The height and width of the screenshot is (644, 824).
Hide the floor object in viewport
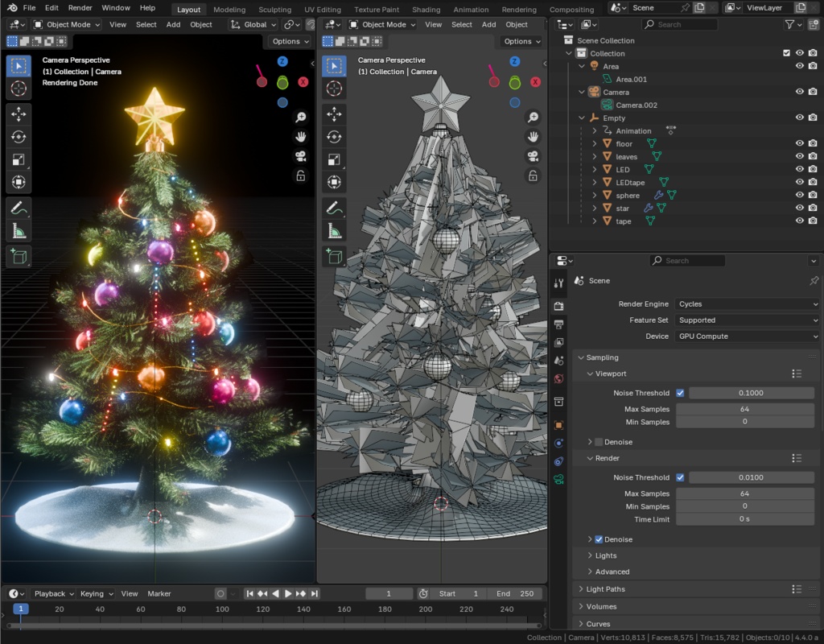(800, 143)
